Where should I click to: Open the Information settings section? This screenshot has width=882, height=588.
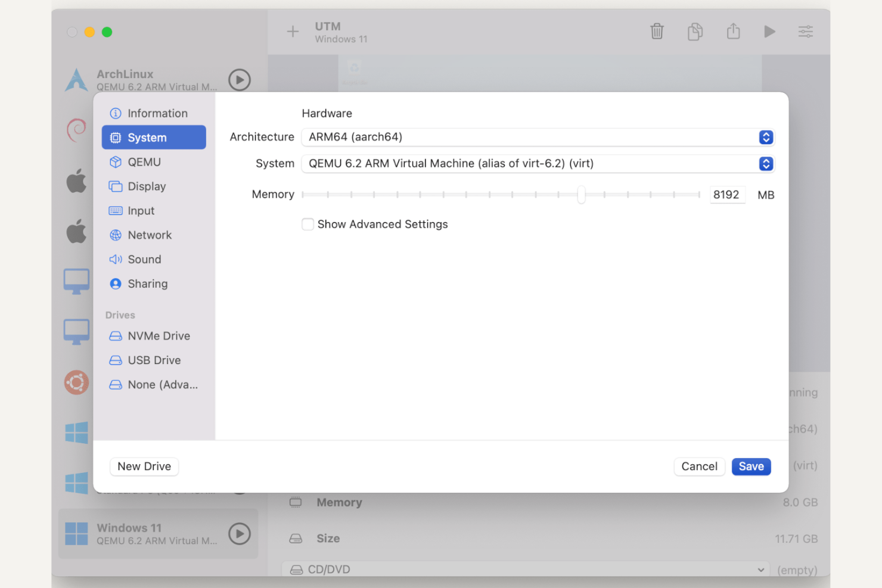[x=154, y=113]
